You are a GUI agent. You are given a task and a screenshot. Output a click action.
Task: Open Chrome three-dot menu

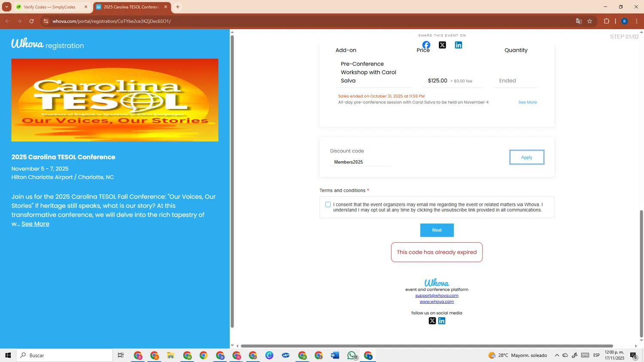[637, 21]
